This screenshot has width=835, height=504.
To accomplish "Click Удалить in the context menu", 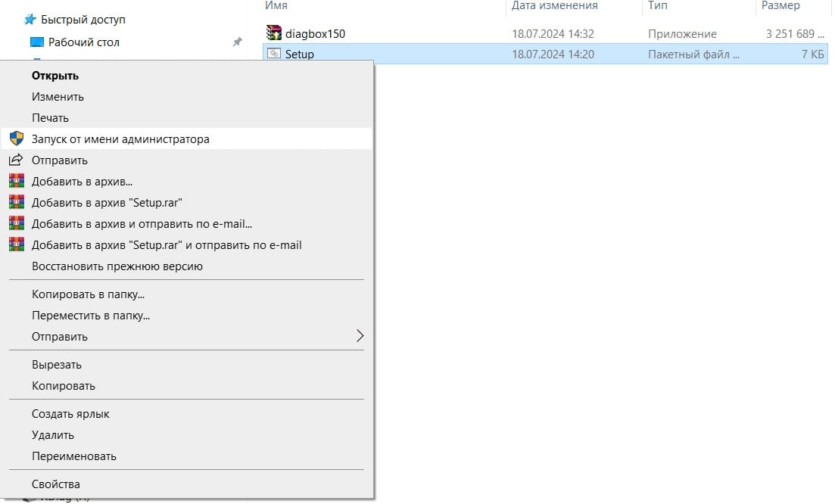I will click(53, 435).
